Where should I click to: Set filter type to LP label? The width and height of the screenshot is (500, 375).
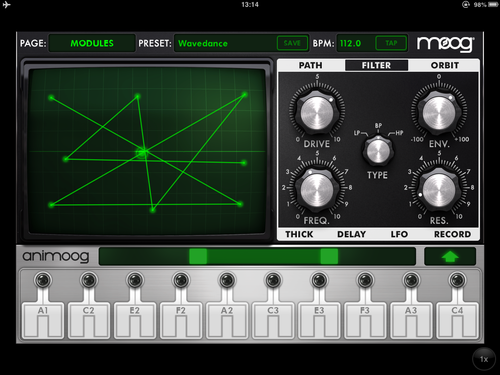[x=357, y=133]
